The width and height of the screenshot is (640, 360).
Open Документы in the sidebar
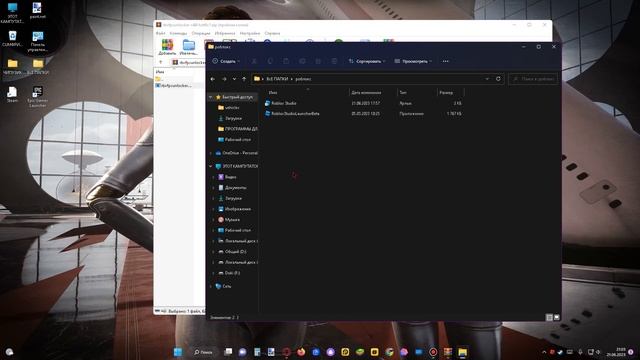[236, 188]
